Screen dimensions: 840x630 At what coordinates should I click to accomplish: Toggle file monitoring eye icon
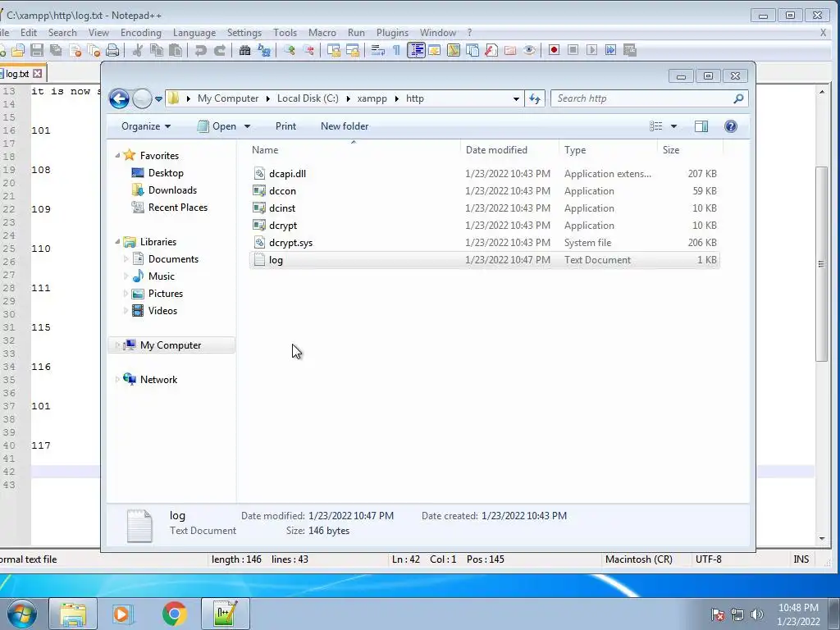click(x=529, y=50)
